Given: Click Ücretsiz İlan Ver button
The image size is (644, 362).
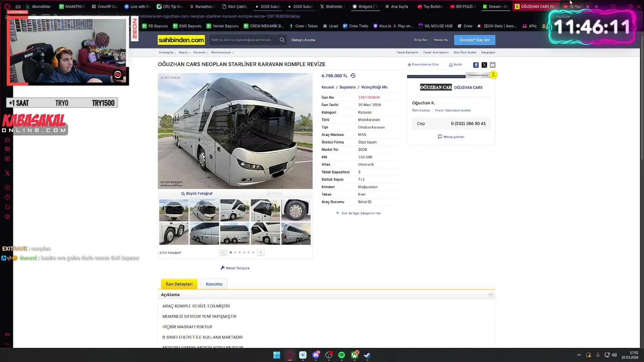Looking at the screenshot, I should point(474,40).
